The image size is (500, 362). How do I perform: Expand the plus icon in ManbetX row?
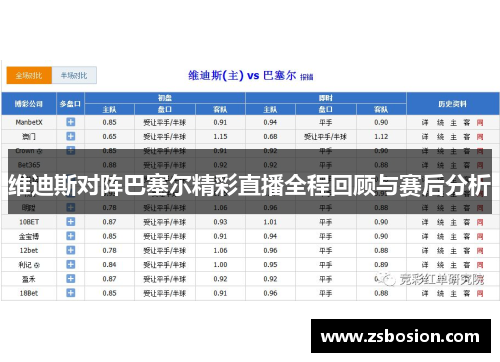(71, 122)
